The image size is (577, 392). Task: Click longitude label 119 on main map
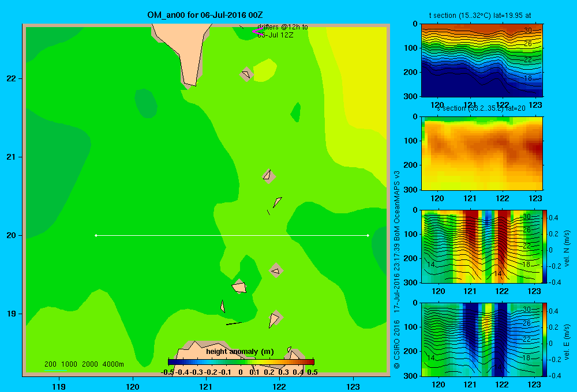click(x=59, y=386)
